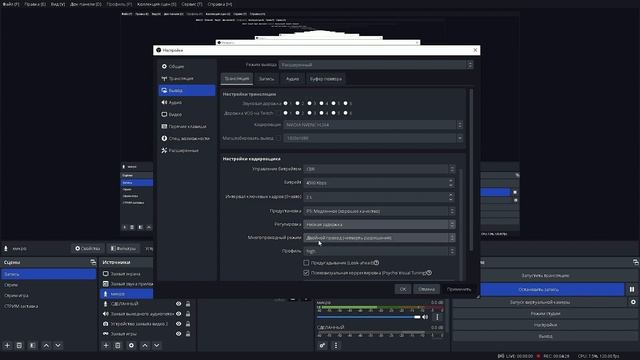Open the rate control CBR dropdown
Viewport: 640px width, 360px height.
click(379, 169)
